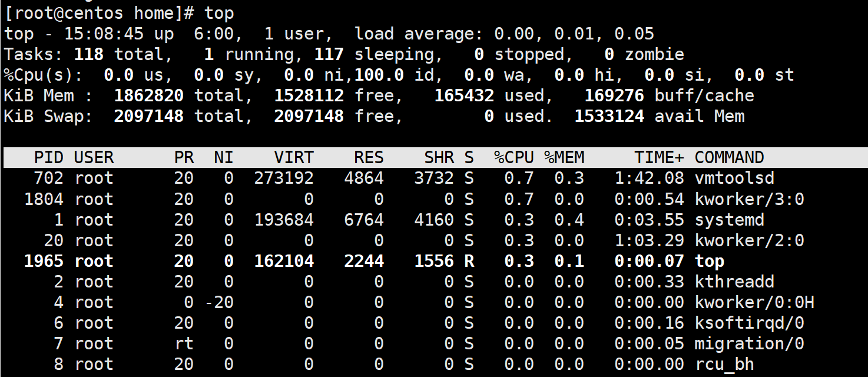This screenshot has width=868, height=377.
Task: Select the rcu_bh process command
Action: 724,364
